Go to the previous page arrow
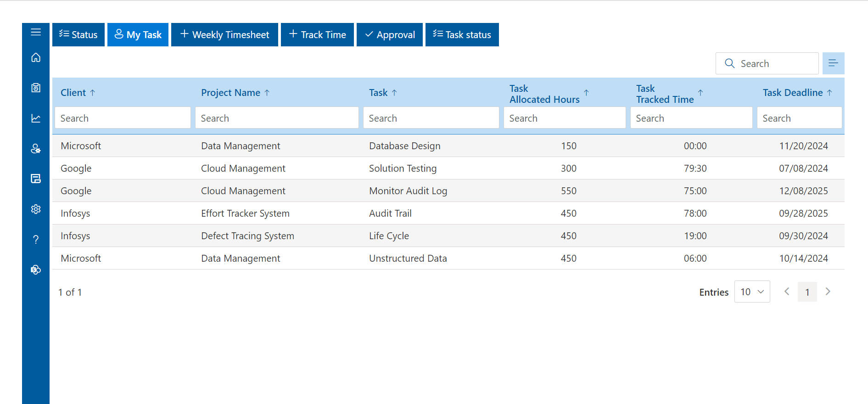This screenshot has height=404, width=868. point(787,292)
